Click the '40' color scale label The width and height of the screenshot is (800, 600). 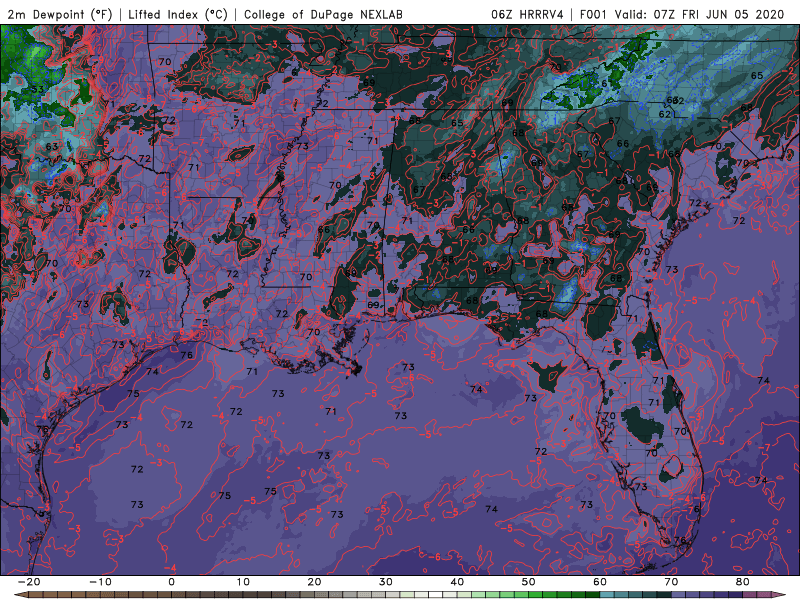pyautogui.click(x=457, y=582)
